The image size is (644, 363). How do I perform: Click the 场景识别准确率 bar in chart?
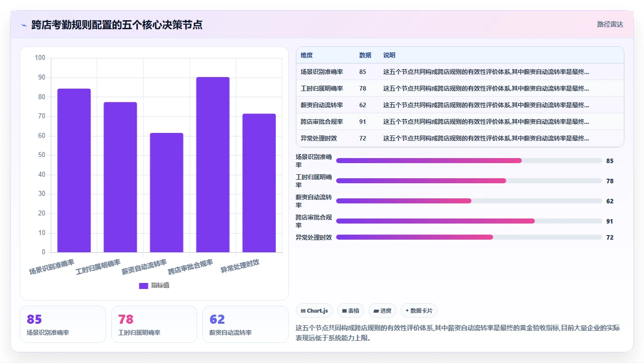[74, 171]
